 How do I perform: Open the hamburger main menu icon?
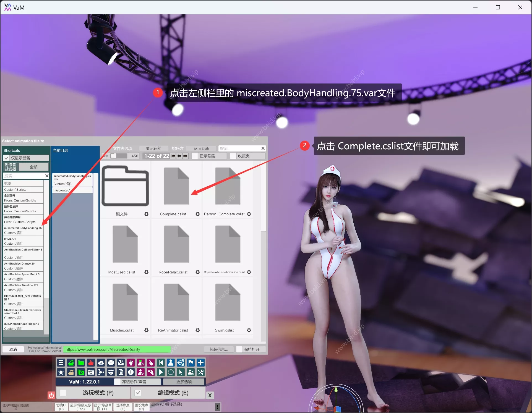(x=61, y=362)
